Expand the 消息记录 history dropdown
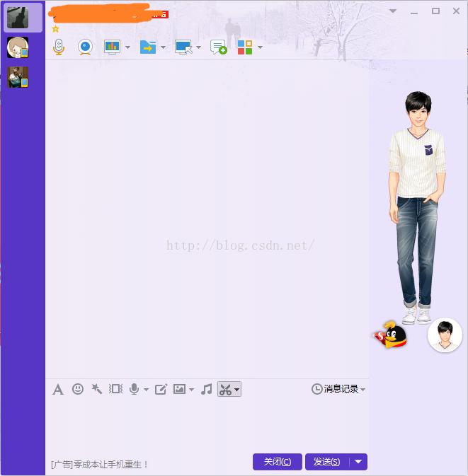Viewport: 468px width, 476px height. pyautogui.click(x=363, y=389)
